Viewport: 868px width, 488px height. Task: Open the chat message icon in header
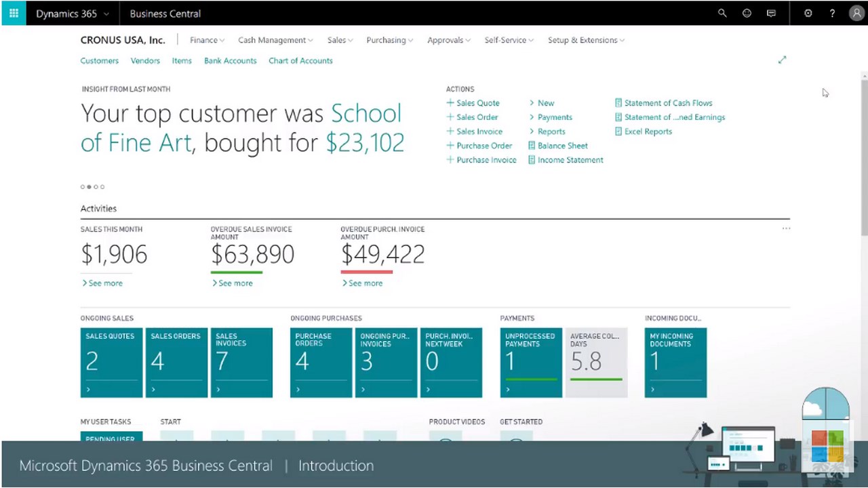771,13
